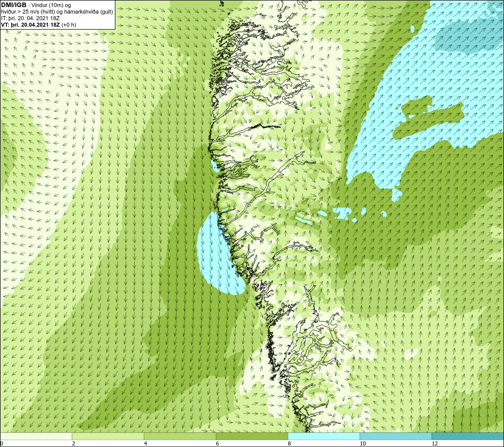Click the '0' scale label
Screen dimensions: 504x447
click(2, 444)
